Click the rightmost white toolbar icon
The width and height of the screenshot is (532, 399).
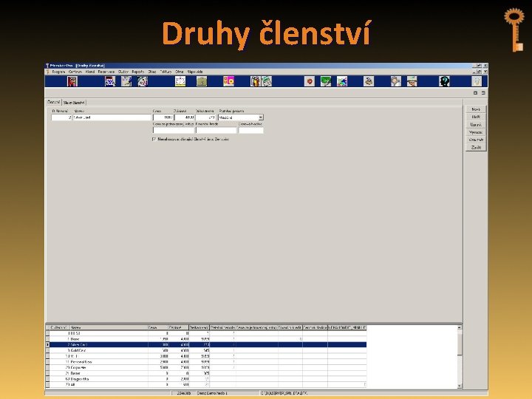[x=477, y=81]
